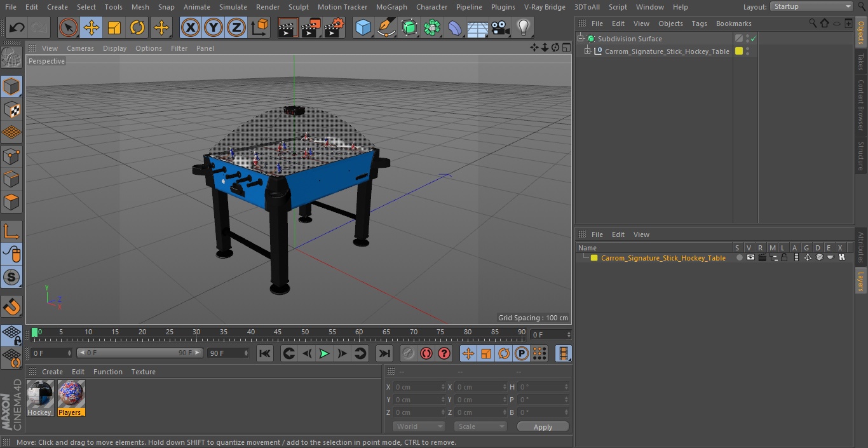Switch to Edges mode
Image resolution: width=868 pixels, height=448 pixels.
(11, 179)
